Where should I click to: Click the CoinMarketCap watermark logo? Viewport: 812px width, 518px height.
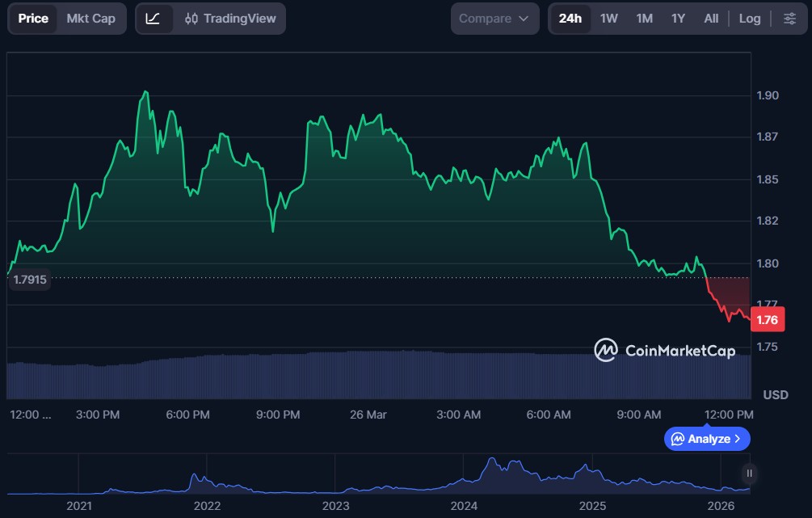click(x=604, y=351)
